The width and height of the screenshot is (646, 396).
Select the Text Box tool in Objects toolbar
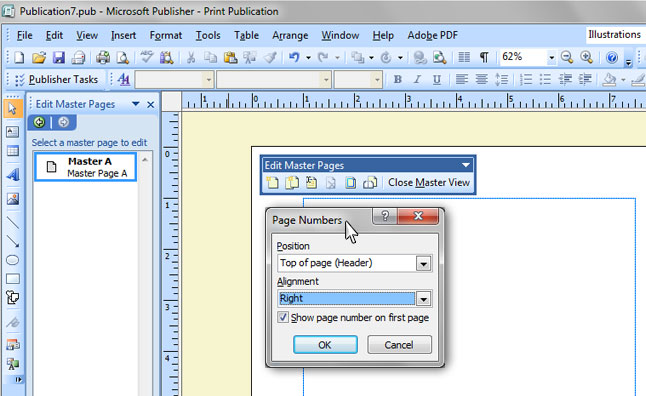click(x=13, y=132)
